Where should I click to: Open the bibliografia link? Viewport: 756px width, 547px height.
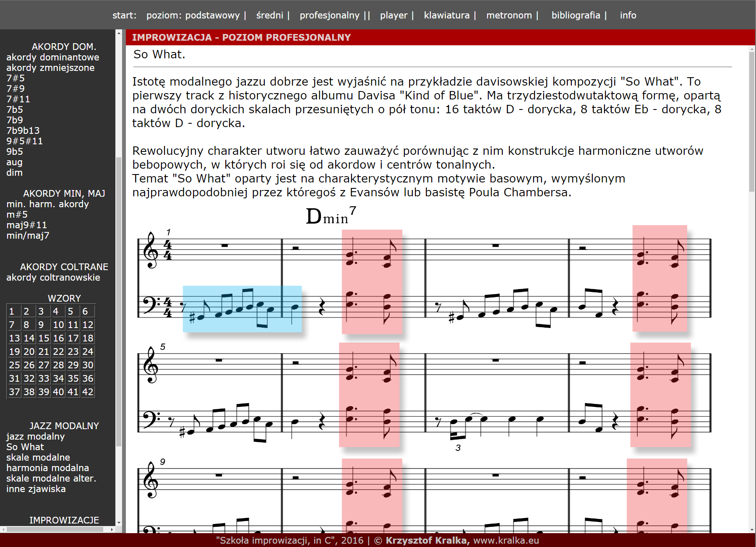[x=576, y=16]
